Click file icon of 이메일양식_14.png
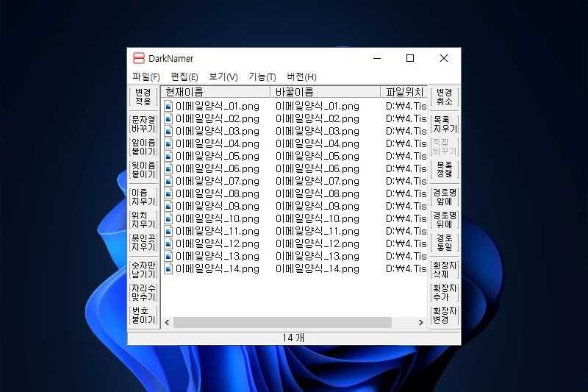Image resolution: width=588 pixels, height=392 pixels. [x=168, y=268]
